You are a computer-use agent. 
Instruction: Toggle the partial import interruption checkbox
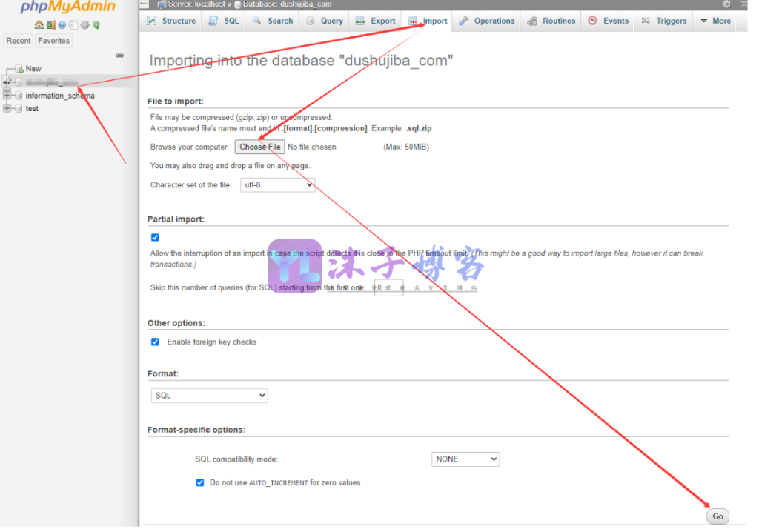coord(155,237)
